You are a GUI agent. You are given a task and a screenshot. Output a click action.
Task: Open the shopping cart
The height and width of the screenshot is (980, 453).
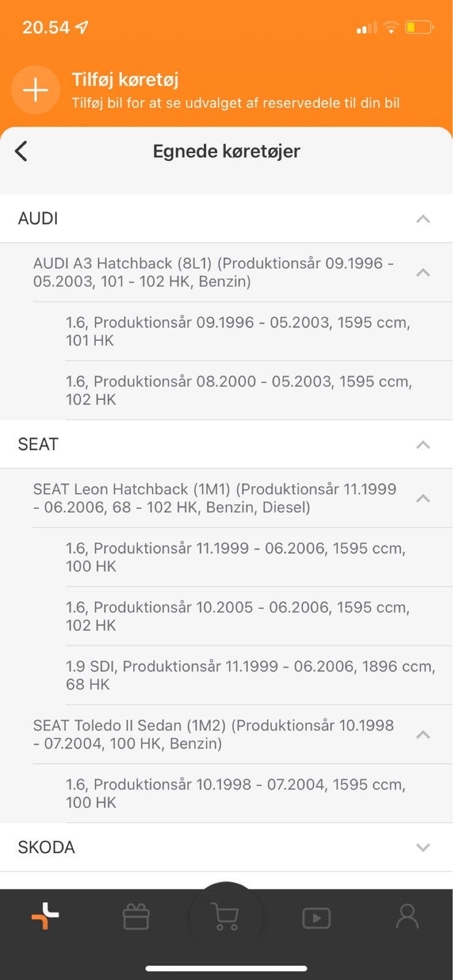click(x=226, y=918)
